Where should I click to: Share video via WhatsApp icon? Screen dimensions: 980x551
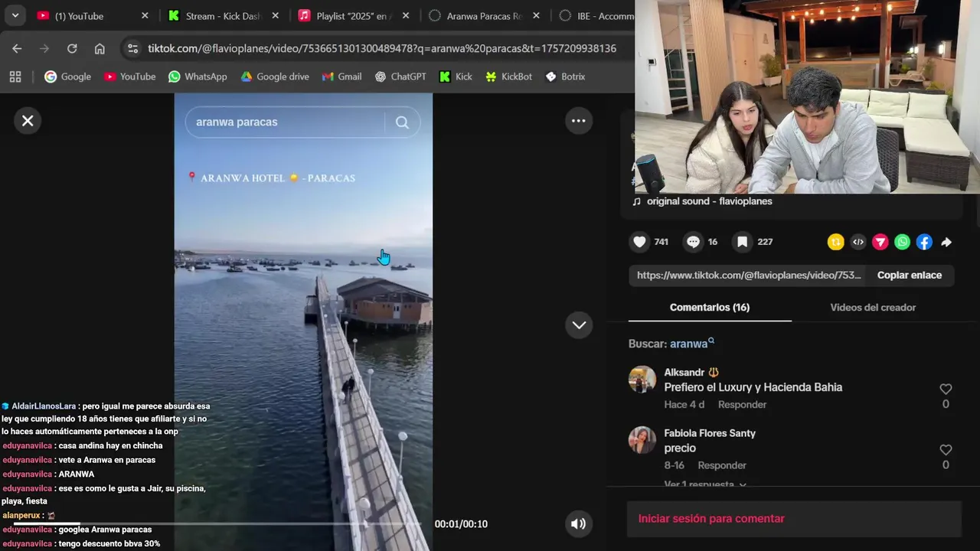903,242
